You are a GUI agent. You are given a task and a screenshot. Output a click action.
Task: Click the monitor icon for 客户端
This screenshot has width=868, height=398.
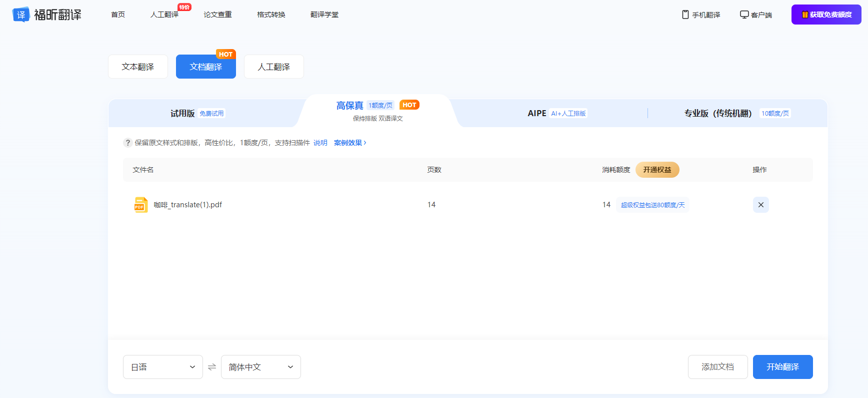[744, 15]
